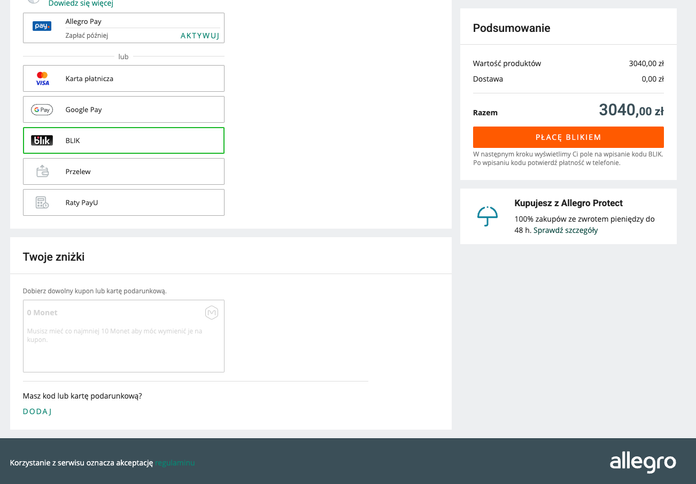This screenshot has width=696, height=484.
Task: Open the Dowiedz się więcej link
Action: (81, 4)
